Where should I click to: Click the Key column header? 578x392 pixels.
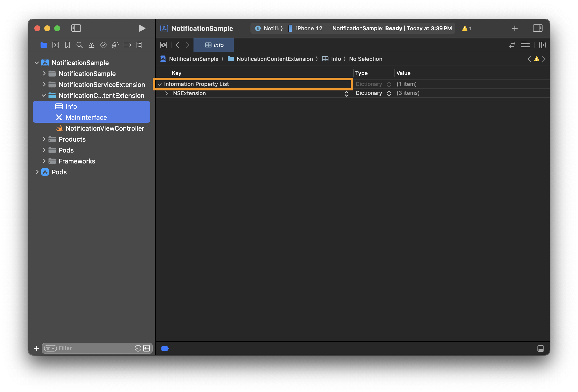(x=177, y=73)
